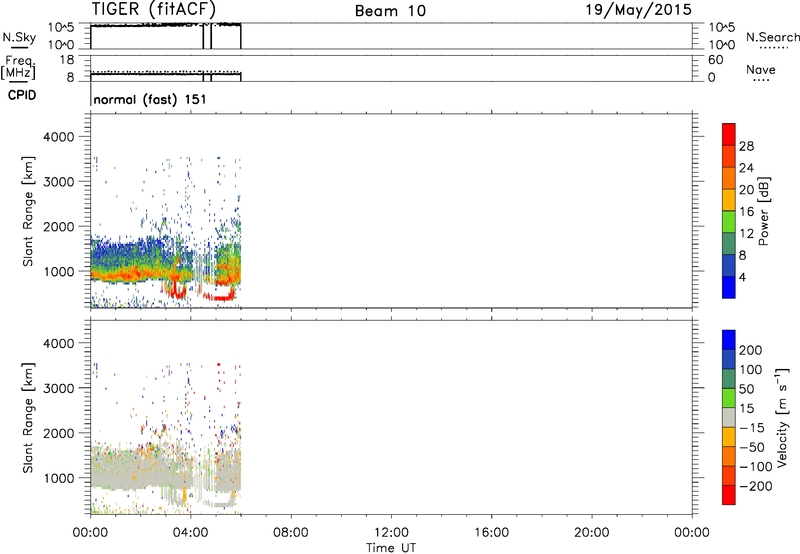800x554 pixels.
Task: Click the 18 tick on the frequency axis
Action: (67, 60)
